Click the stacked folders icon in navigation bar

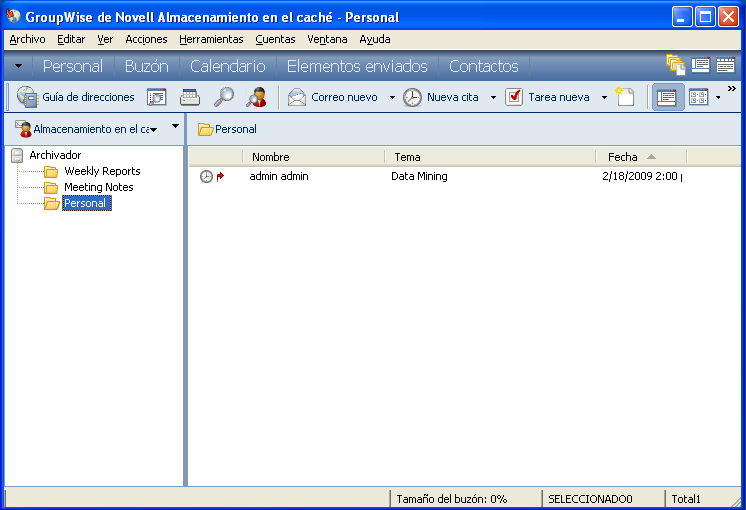pyautogui.click(x=675, y=65)
